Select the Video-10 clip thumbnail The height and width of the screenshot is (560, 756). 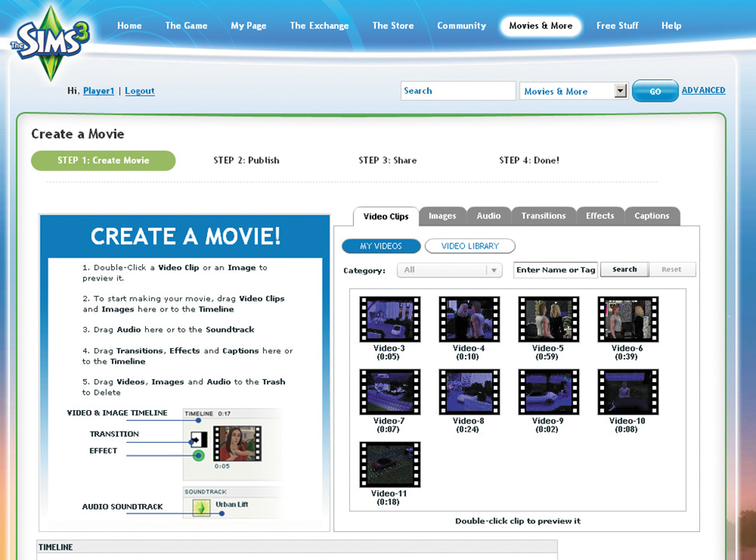click(628, 391)
